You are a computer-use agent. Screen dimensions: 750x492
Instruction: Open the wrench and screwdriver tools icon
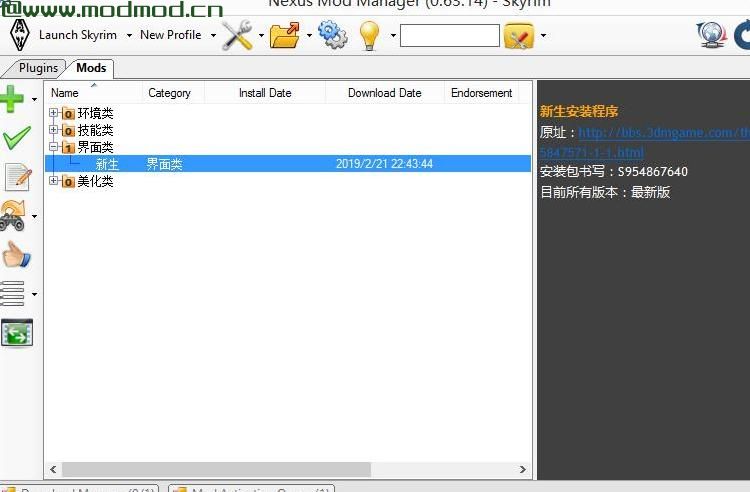click(x=238, y=35)
